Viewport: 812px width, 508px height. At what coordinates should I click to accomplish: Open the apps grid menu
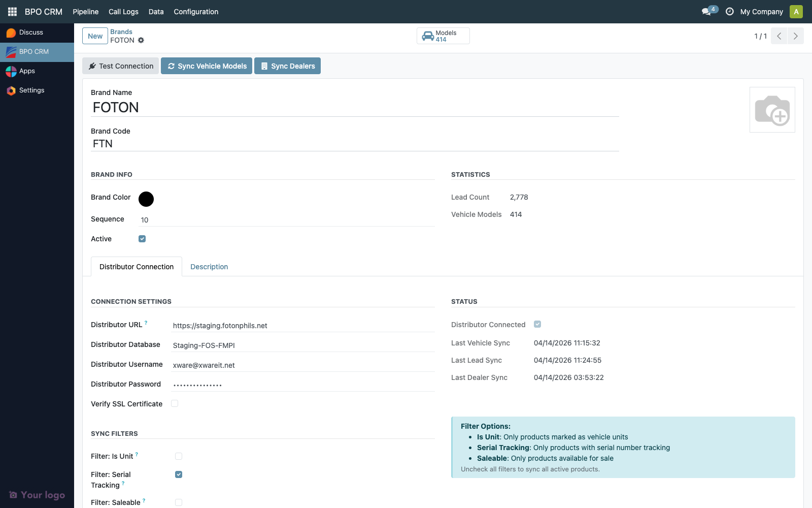tap(12, 11)
